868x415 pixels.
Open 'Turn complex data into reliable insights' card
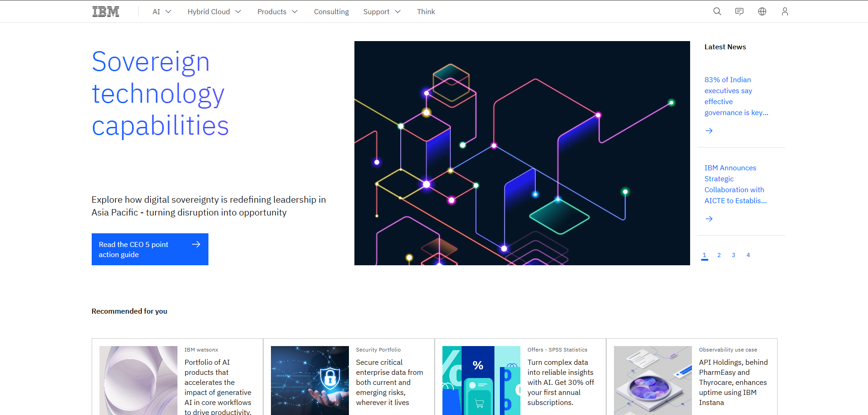[x=561, y=382]
